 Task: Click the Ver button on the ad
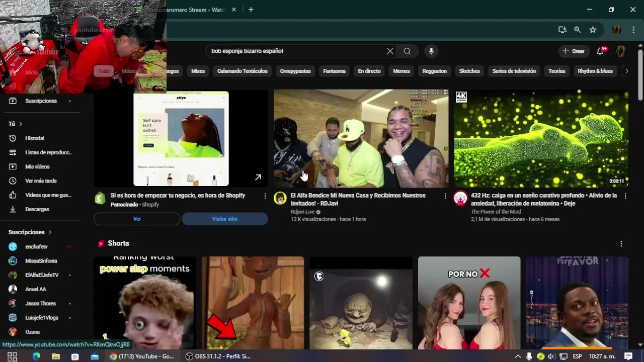tap(137, 219)
